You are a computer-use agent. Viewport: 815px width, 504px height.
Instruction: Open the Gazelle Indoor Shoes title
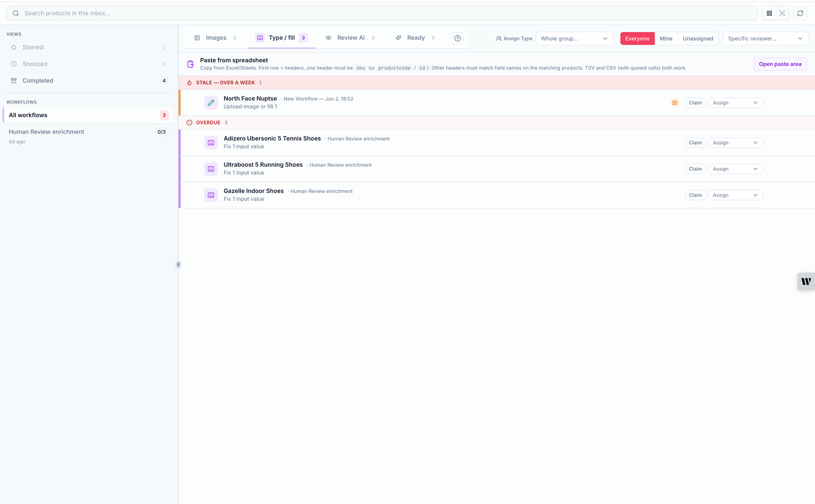(x=254, y=191)
